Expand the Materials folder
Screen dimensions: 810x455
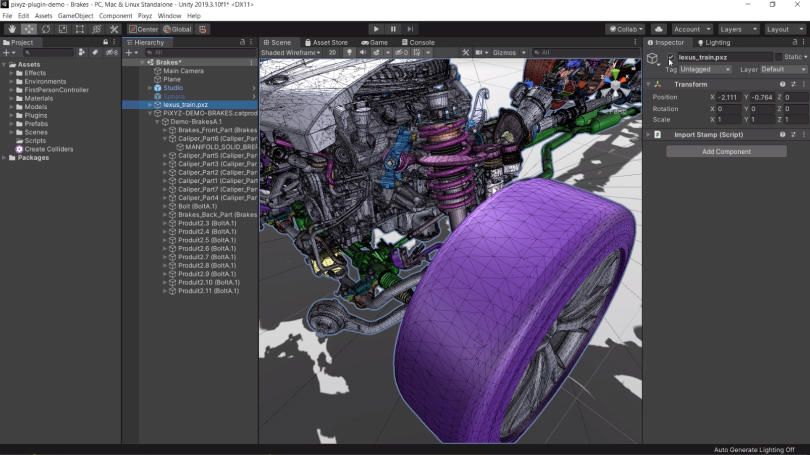pos(11,98)
